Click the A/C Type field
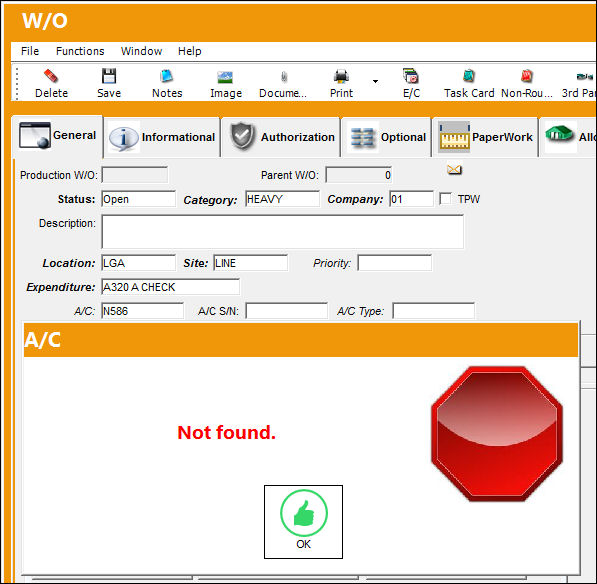 pyautogui.click(x=434, y=311)
